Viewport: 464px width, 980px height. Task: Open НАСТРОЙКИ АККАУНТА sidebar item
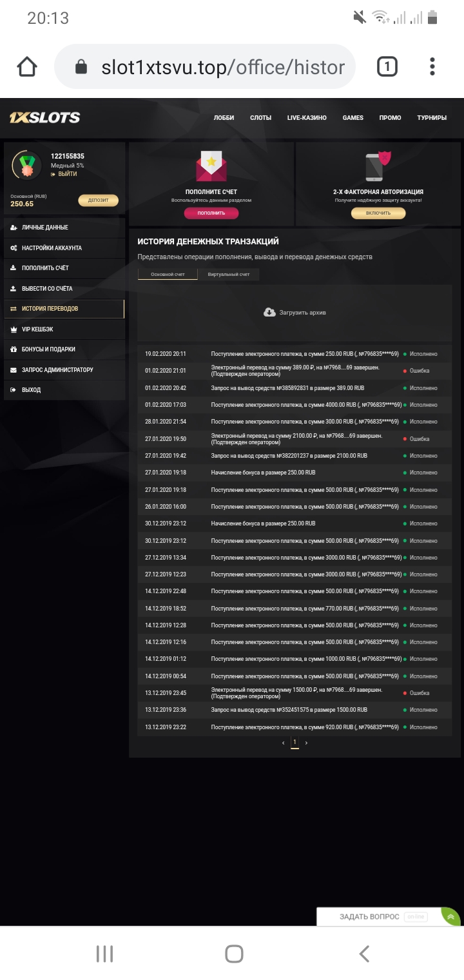[64, 248]
